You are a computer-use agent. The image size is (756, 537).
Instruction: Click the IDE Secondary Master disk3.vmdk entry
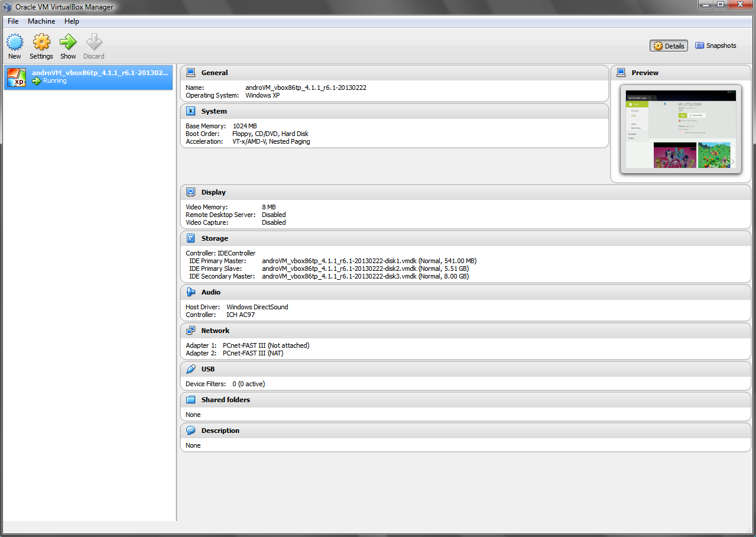pos(365,276)
